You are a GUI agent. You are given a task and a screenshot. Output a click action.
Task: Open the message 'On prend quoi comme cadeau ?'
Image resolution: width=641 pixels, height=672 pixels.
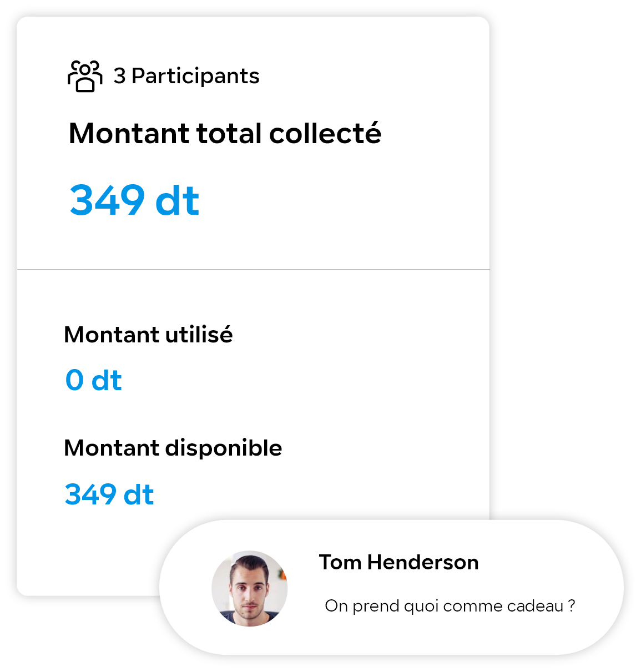point(450,606)
